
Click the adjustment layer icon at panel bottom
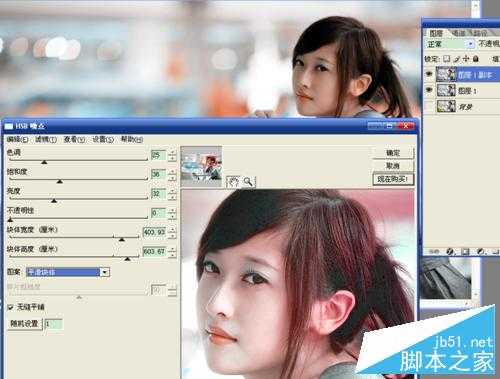tap(481, 251)
